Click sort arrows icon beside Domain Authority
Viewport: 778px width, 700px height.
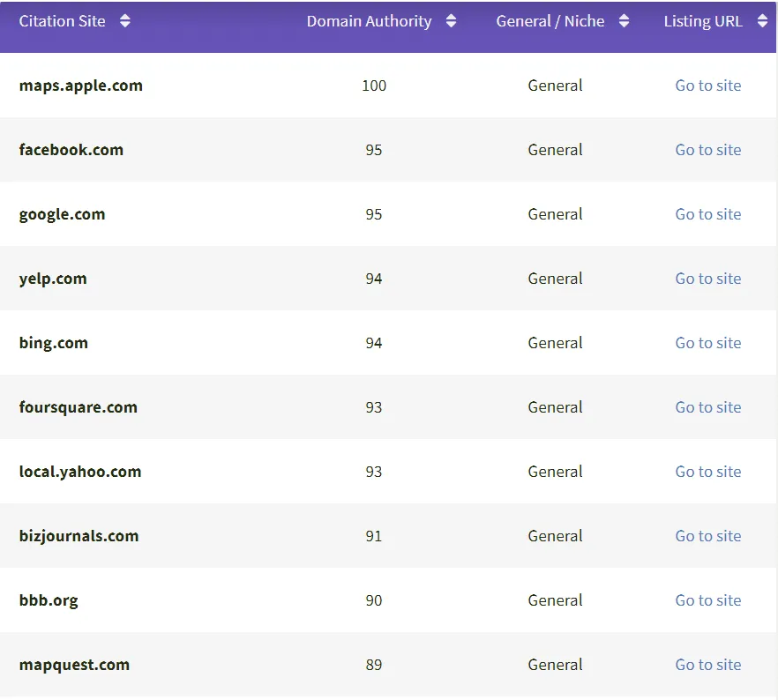tap(451, 21)
